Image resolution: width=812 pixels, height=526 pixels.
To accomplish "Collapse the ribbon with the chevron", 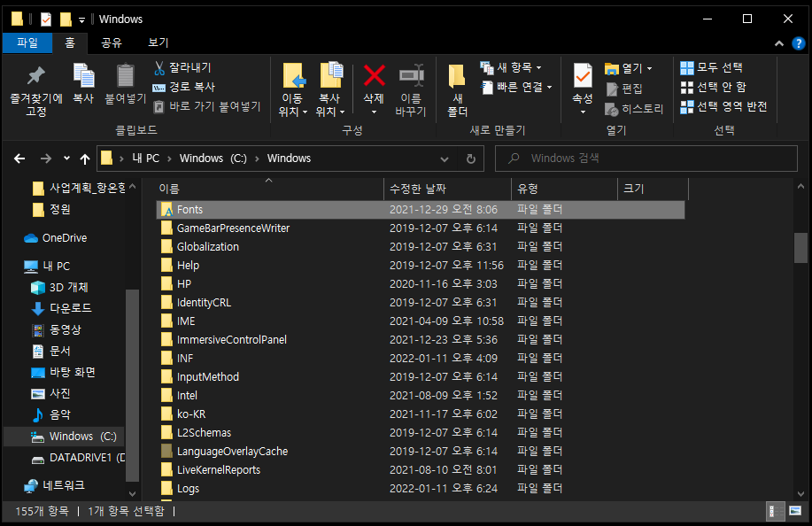I will (x=779, y=44).
